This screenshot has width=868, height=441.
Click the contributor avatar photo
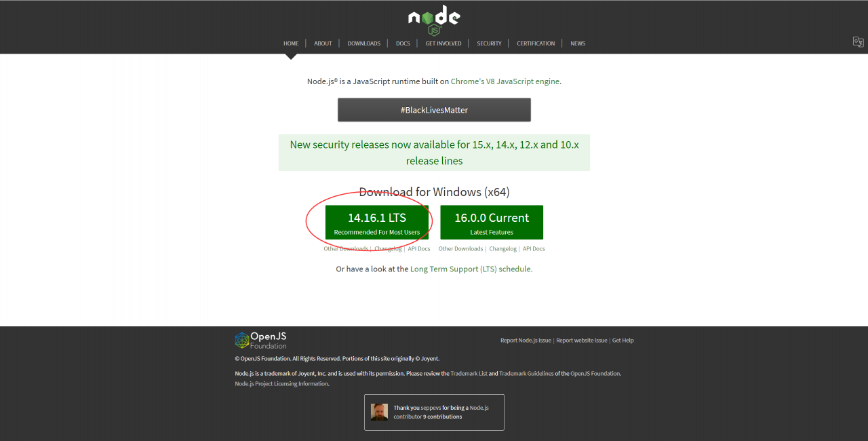click(x=380, y=413)
